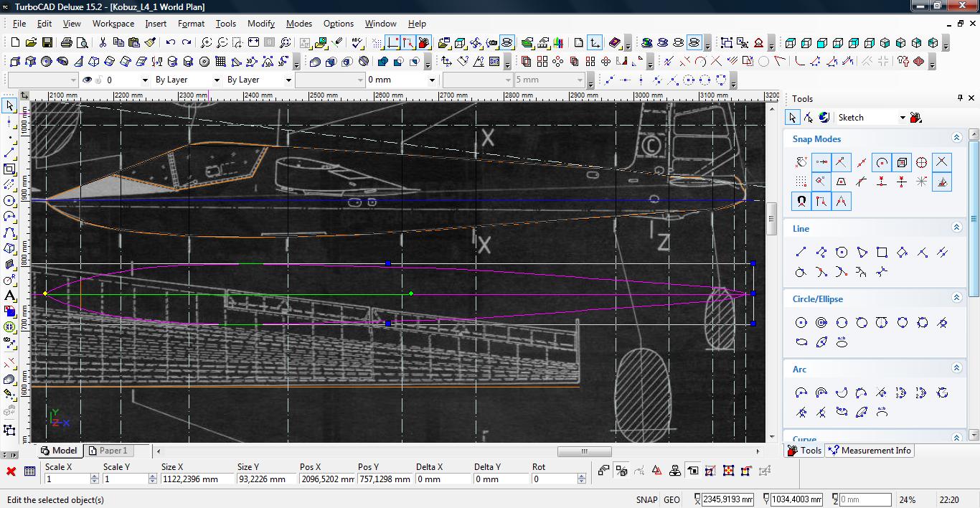
Task: Click the Fillet modify tool icon
Action: click(x=800, y=62)
